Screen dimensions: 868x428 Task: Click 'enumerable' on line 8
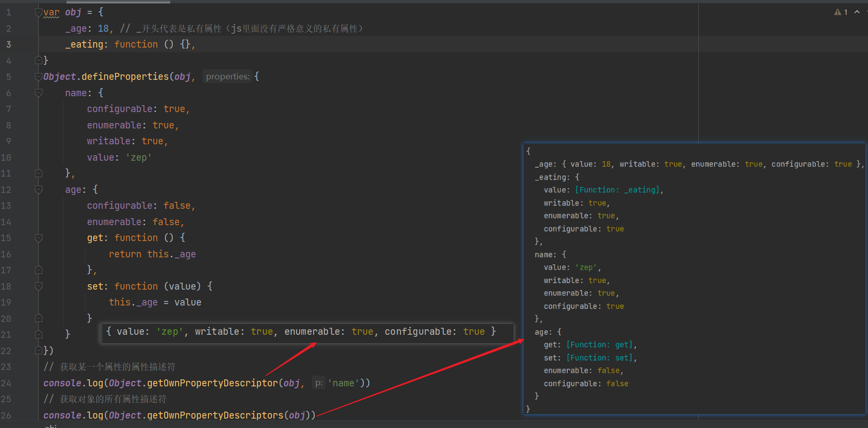pyautogui.click(x=114, y=125)
